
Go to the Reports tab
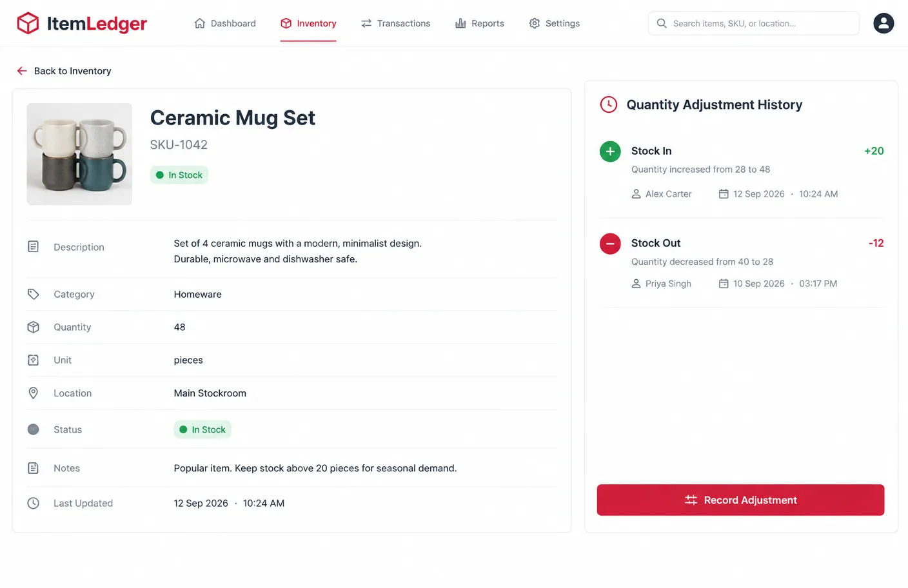click(480, 23)
